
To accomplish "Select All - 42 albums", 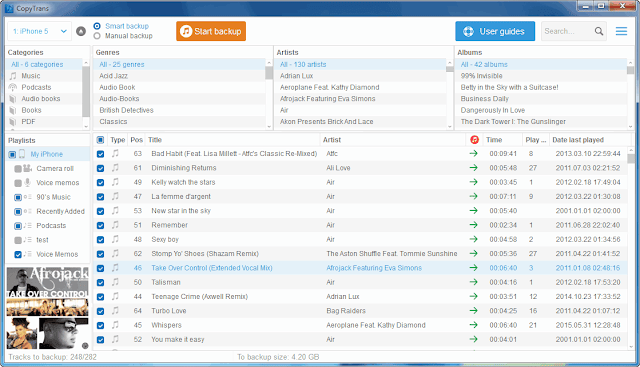I will 542,65.
